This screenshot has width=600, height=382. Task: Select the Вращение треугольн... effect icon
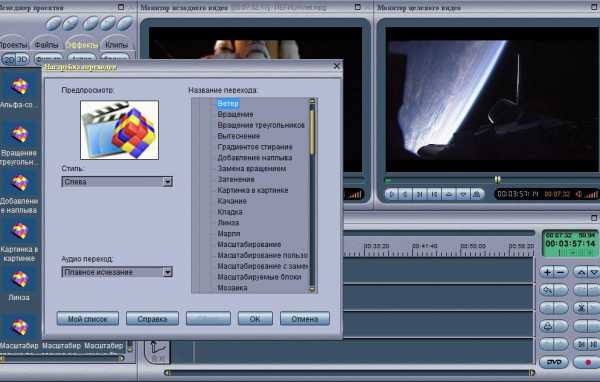click(x=20, y=135)
